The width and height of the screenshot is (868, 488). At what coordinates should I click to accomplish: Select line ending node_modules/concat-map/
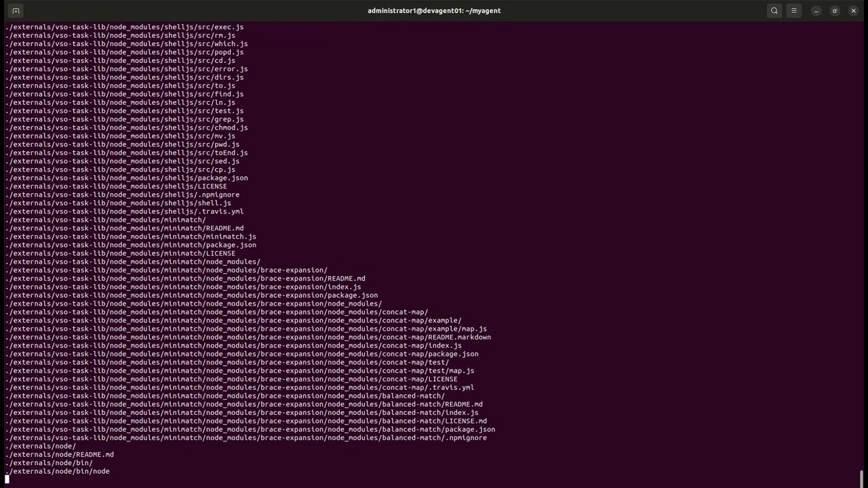tap(217, 312)
